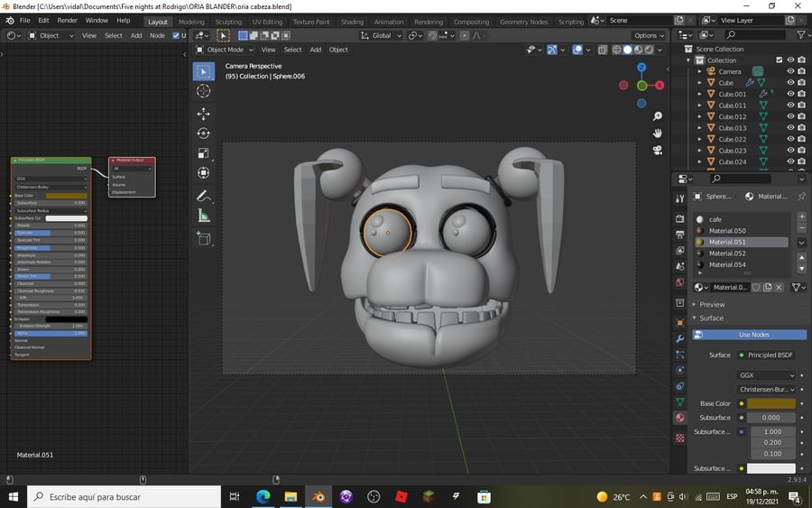The height and width of the screenshot is (508, 812).
Task: Pick the Measure tool
Action: tap(204, 216)
